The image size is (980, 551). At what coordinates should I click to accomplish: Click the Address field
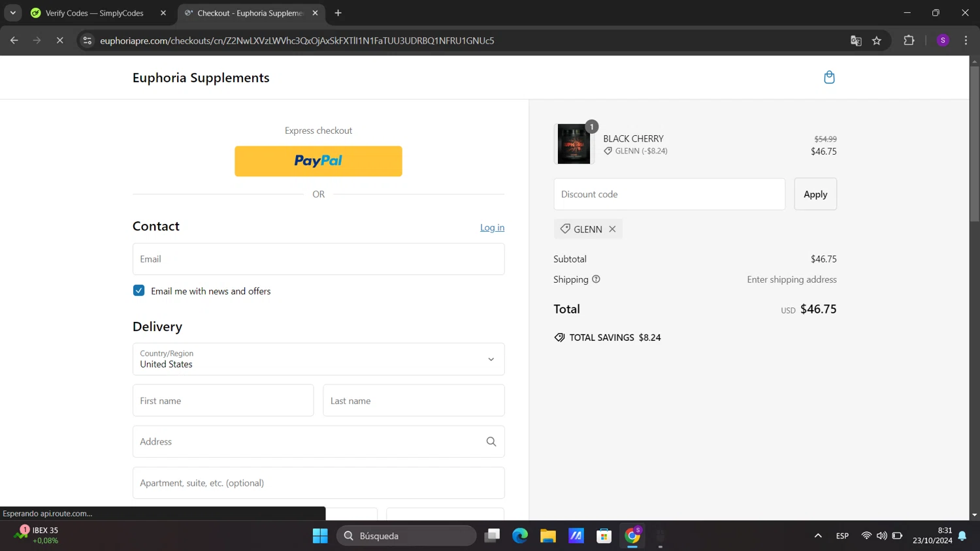pos(319,442)
